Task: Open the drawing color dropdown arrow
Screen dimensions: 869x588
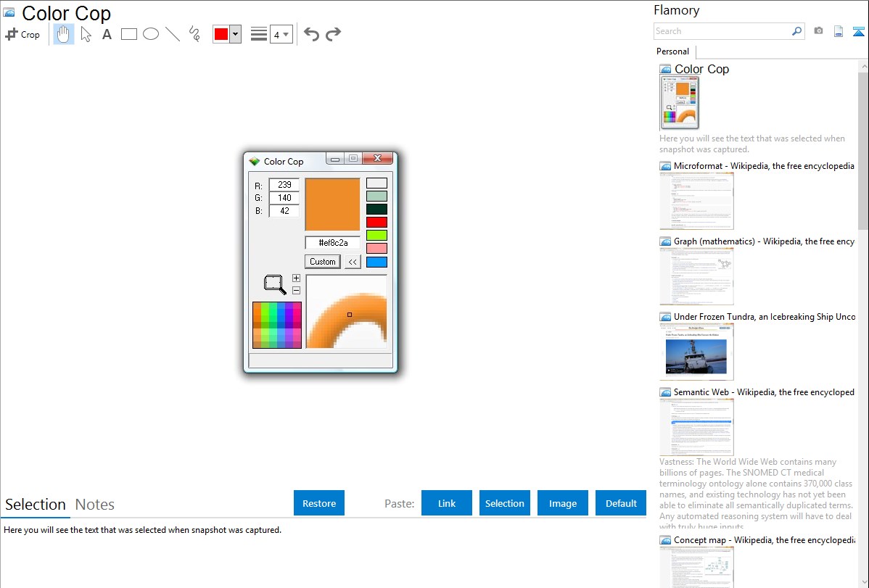Action: click(236, 34)
